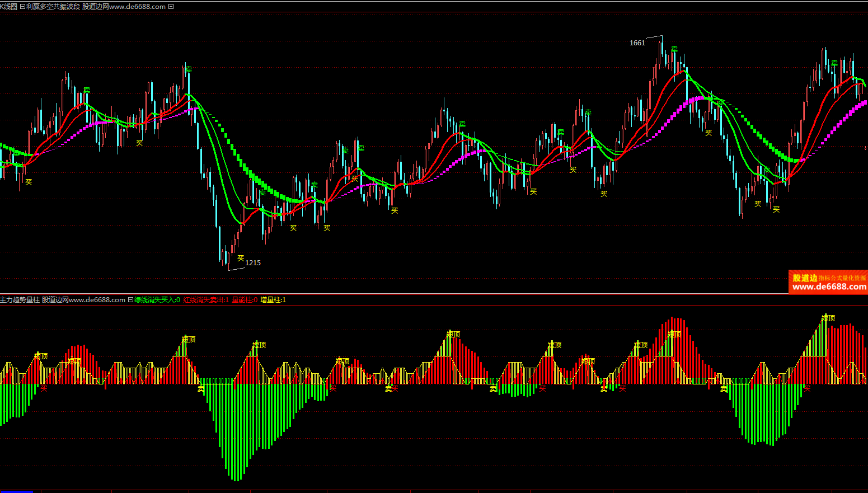The width and height of the screenshot is (868, 493).
Task: Click the rightmost red 买 marker in volume panel
Action: tap(807, 388)
